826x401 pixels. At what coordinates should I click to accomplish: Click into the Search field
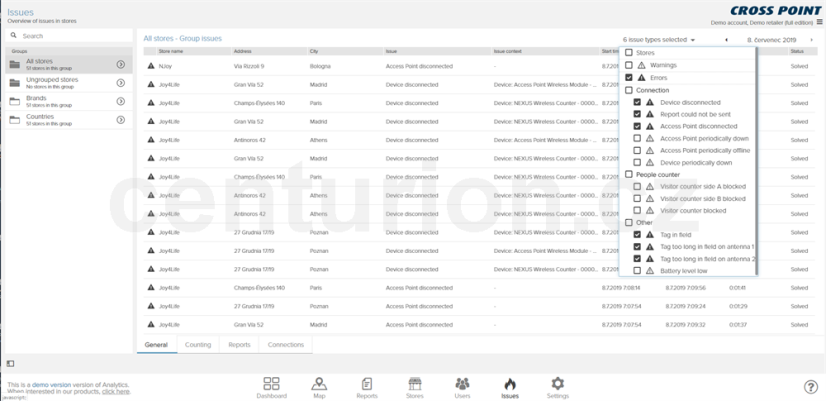point(69,36)
